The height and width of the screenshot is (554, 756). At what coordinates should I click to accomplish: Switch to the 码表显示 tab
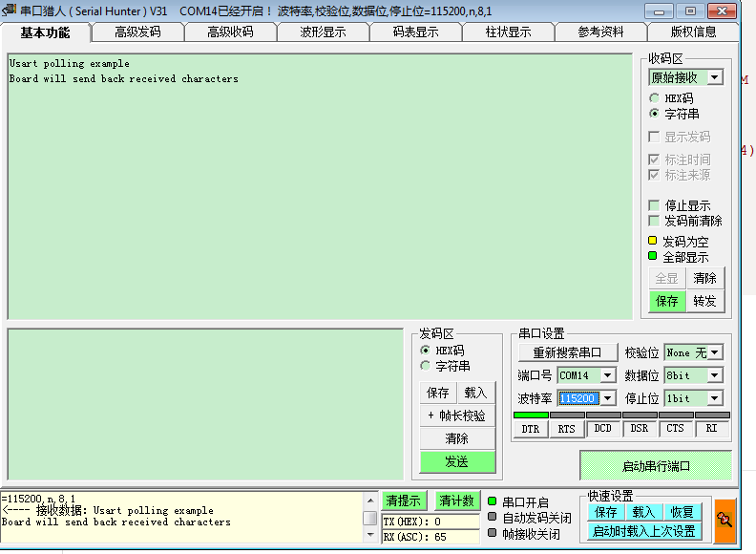tap(415, 32)
